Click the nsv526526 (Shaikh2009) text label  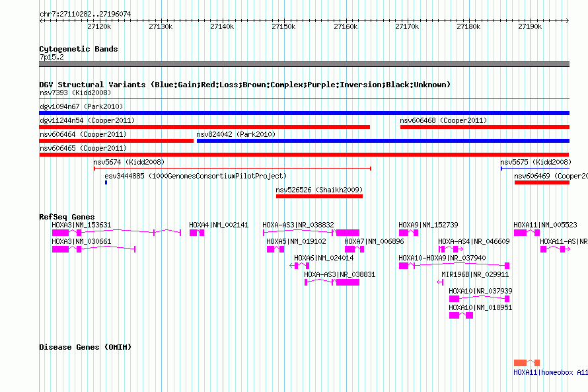click(x=319, y=190)
